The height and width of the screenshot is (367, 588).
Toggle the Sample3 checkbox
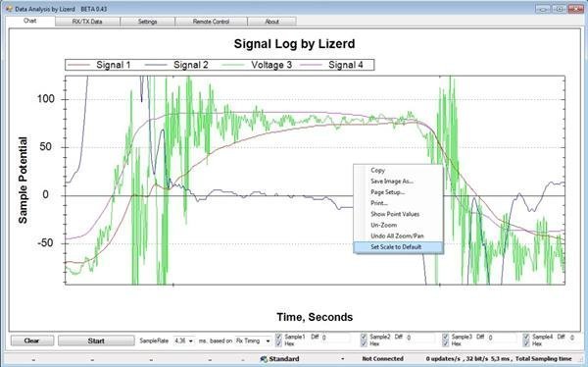click(446, 337)
